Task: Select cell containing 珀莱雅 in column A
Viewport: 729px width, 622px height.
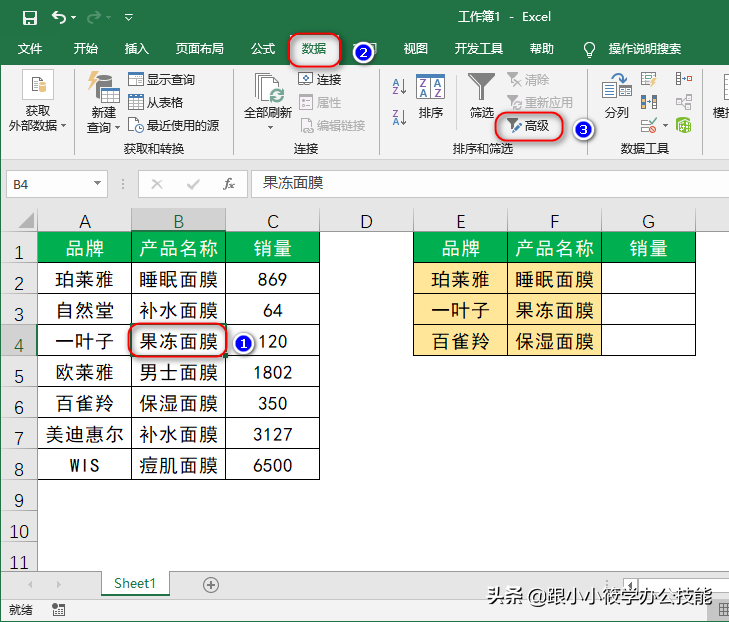Action: click(x=85, y=279)
